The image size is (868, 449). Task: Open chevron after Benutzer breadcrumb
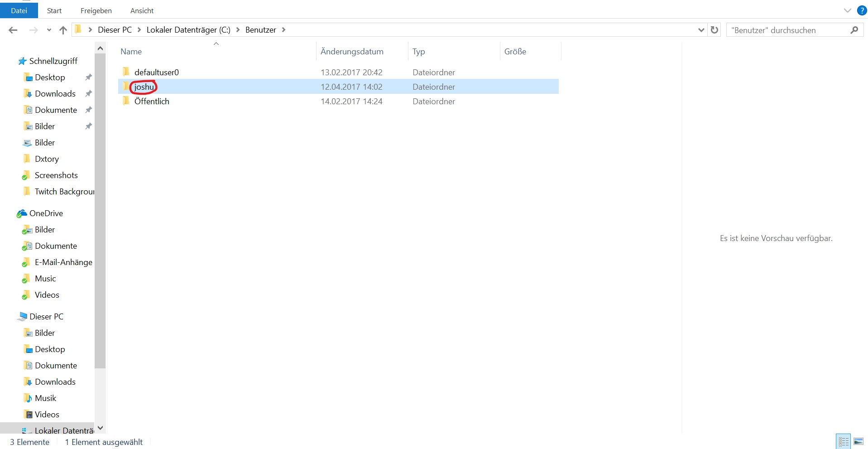point(283,30)
